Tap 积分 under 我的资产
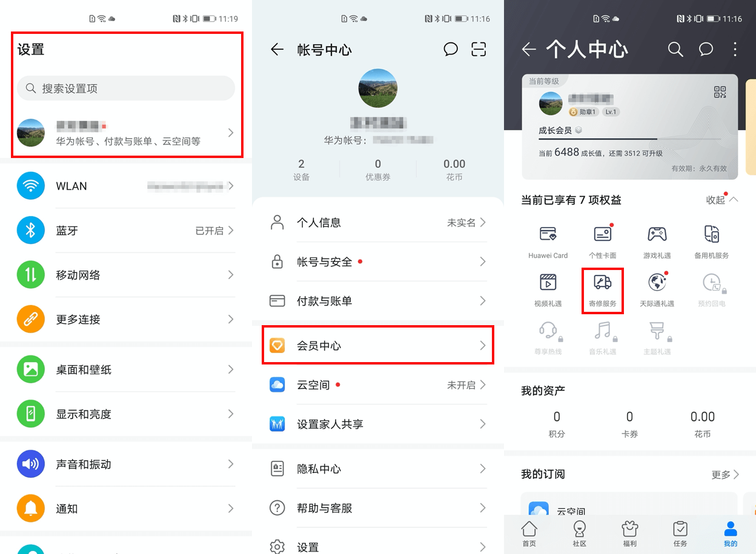 [557, 424]
